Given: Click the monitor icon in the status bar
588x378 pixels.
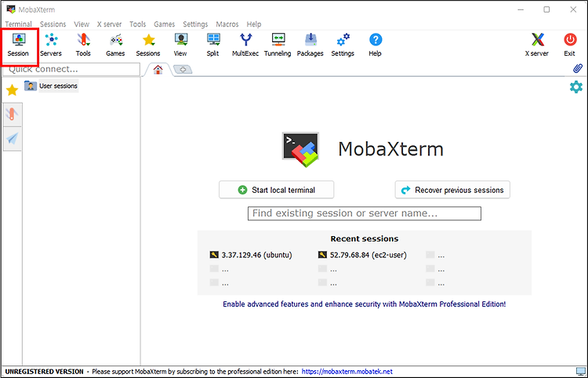Looking at the screenshot, I should tap(581, 372).
